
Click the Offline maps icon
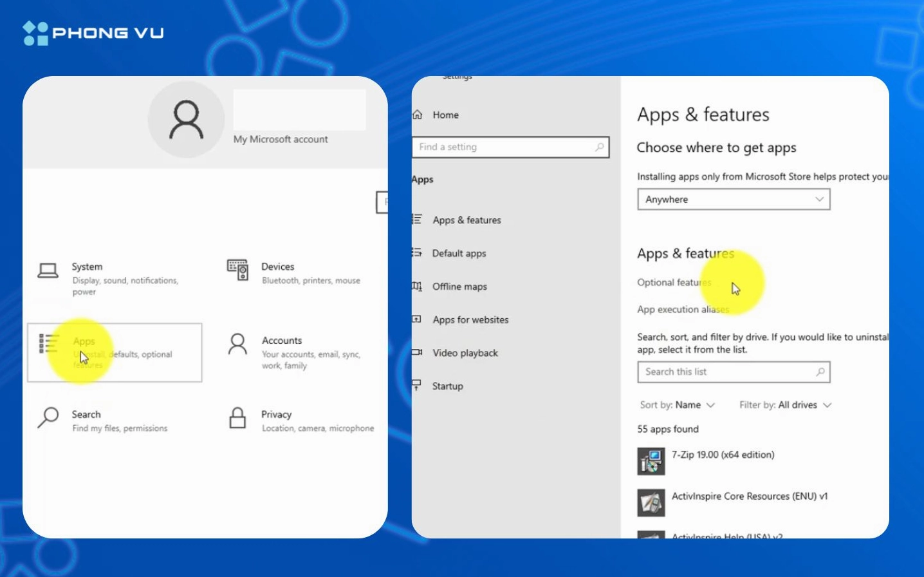(418, 286)
